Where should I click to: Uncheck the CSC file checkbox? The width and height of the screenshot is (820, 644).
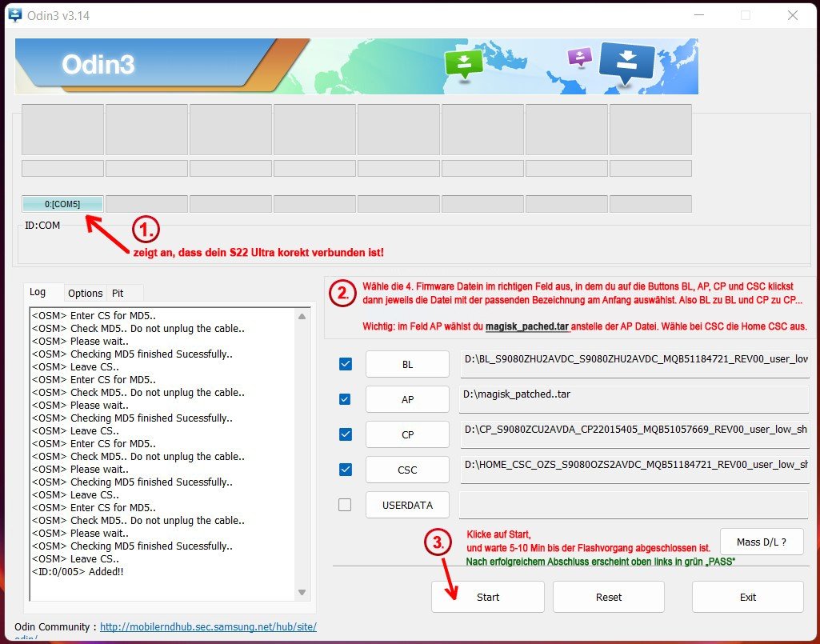[345, 470]
